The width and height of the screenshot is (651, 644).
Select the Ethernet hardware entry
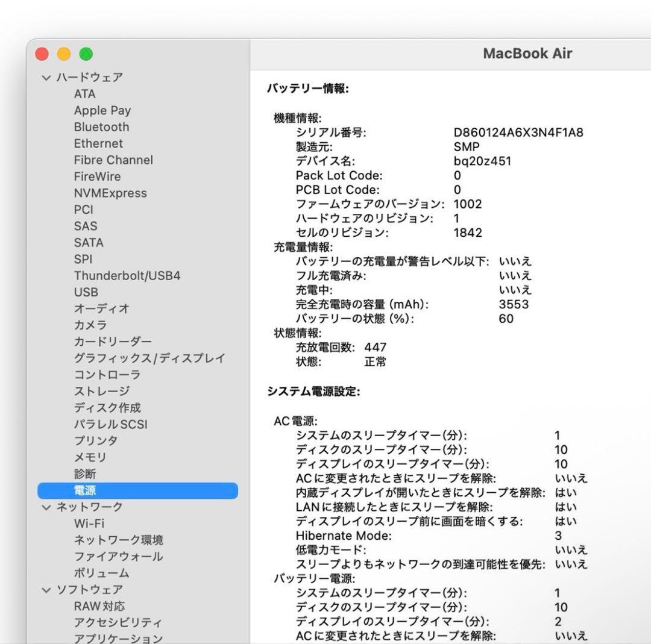98,143
